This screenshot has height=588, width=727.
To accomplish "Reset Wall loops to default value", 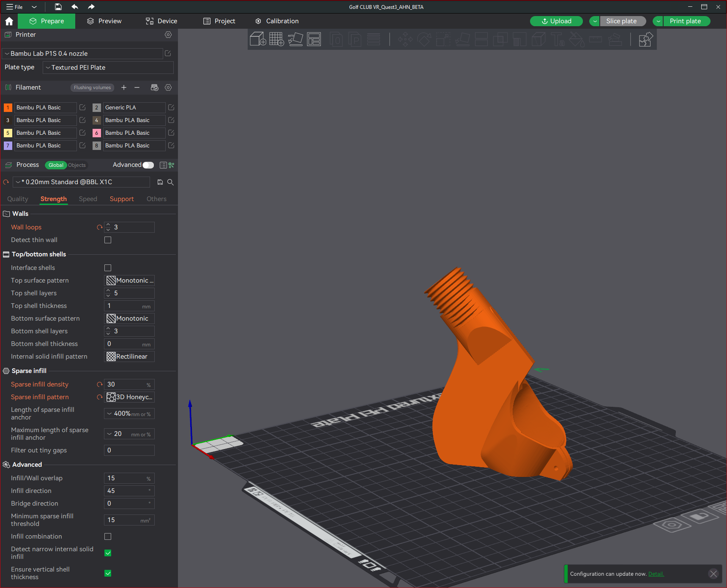I will 100,227.
